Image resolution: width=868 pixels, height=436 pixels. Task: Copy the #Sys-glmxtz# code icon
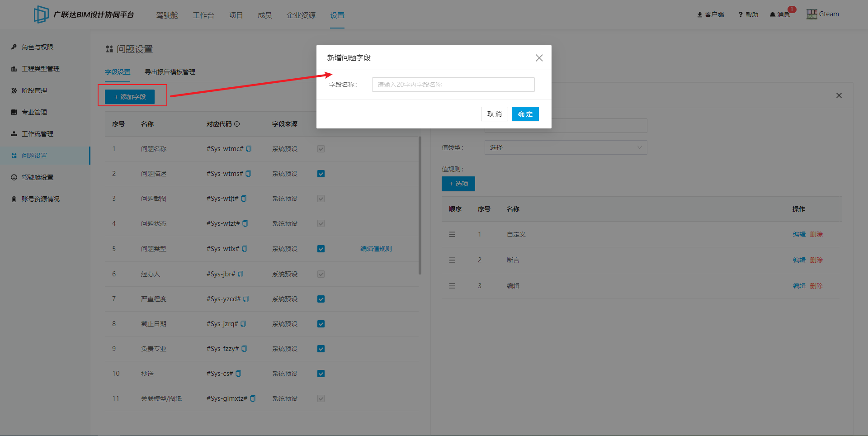coord(253,398)
